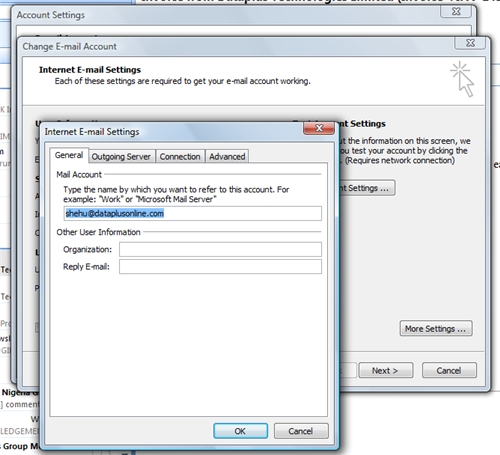Image resolution: width=500 pixels, height=455 pixels.
Task: Cancel the Internet E-mail Settings dialog
Action: (x=301, y=431)
